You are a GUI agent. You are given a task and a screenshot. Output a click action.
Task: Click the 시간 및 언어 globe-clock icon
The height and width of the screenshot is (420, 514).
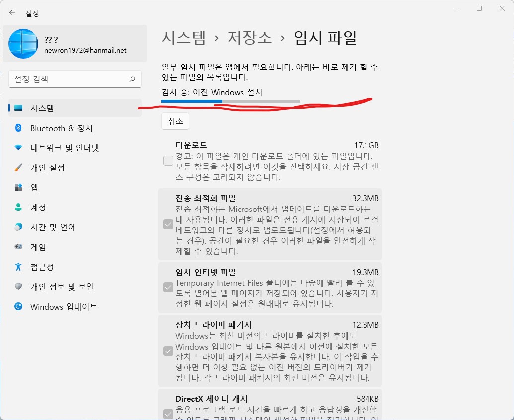click(x=19, y=227)
